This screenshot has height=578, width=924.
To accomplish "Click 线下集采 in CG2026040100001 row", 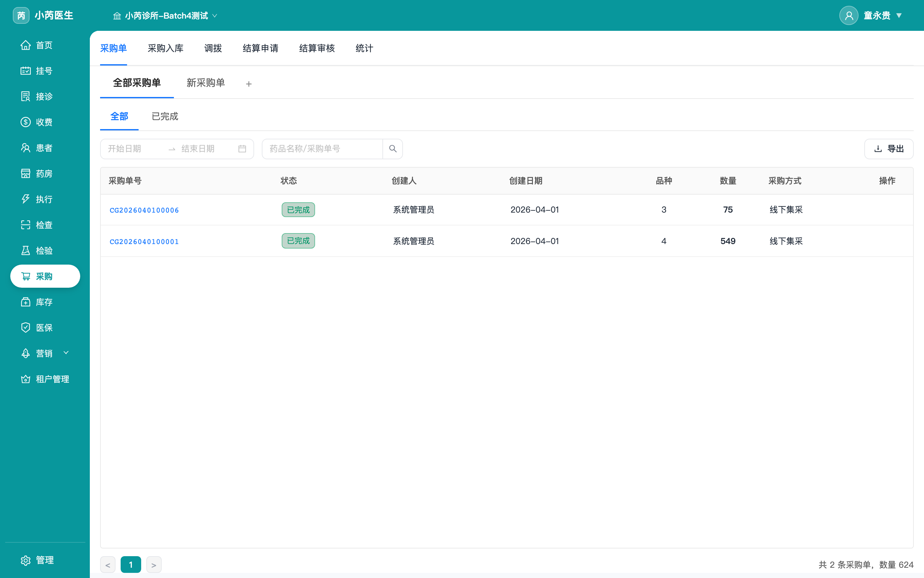I will (x=786, y=241).
